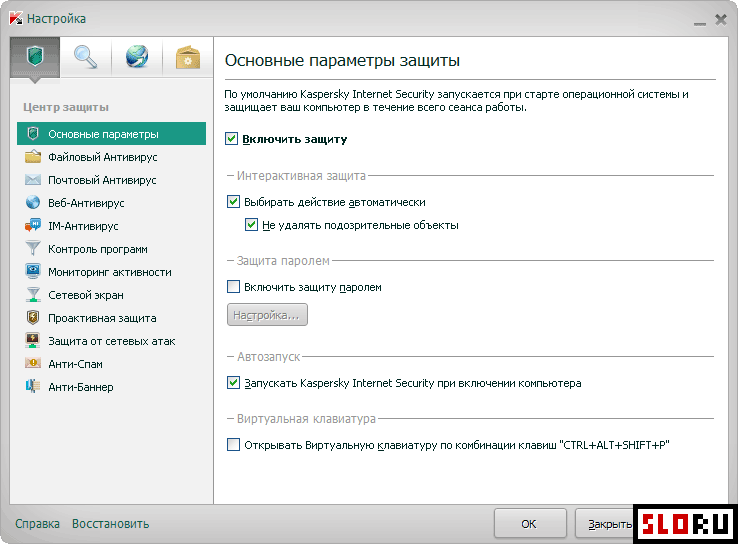Click the Сетевой экран icon
This screenshot has width=738, height=544.
pos(32,295)
